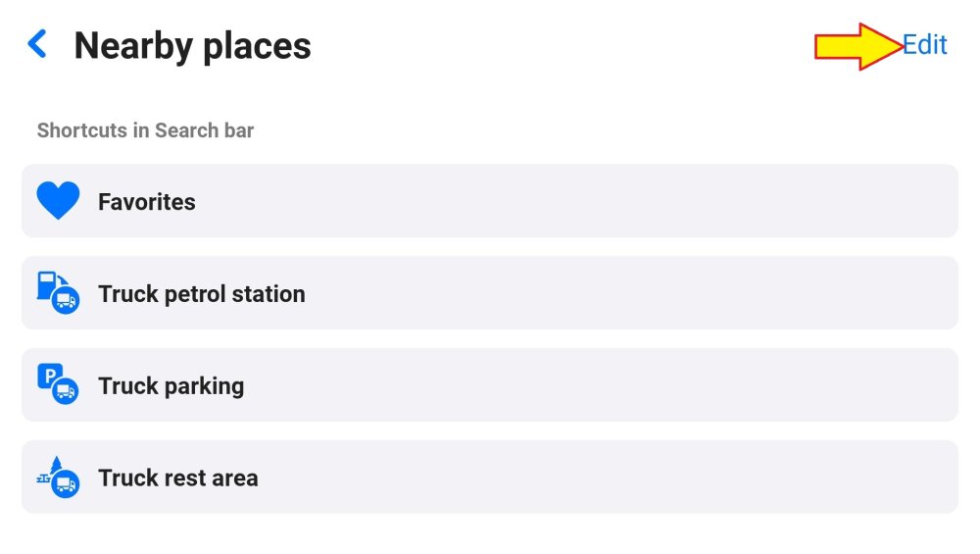
Task: Tap the Edit link
Action: [924, 45]
